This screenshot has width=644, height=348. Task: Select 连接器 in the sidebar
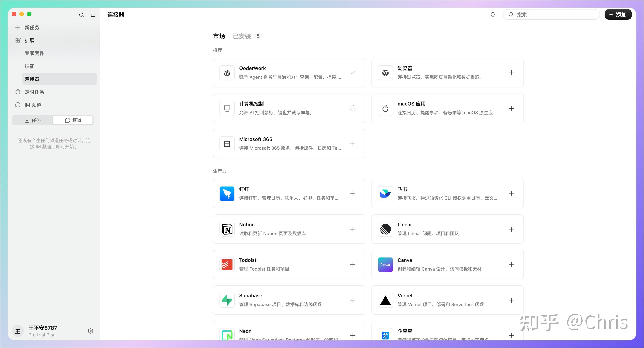(59, 79)
